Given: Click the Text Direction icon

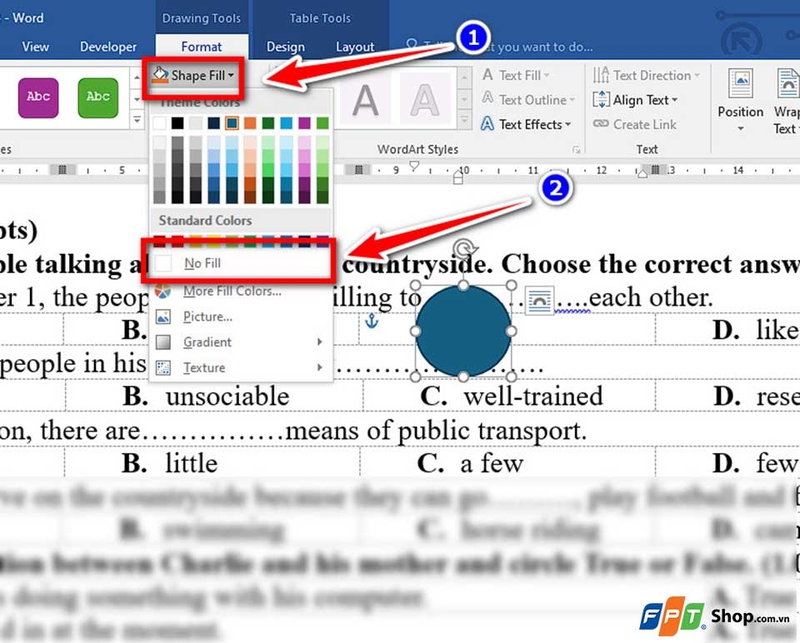Looking at the screenshot, I should (x=601, y=75).
